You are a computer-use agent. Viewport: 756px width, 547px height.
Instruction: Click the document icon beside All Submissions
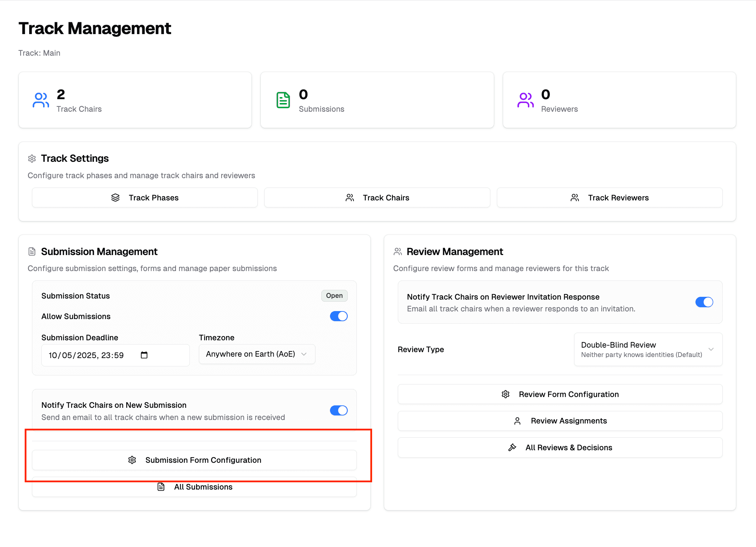[x=161, y=487]
